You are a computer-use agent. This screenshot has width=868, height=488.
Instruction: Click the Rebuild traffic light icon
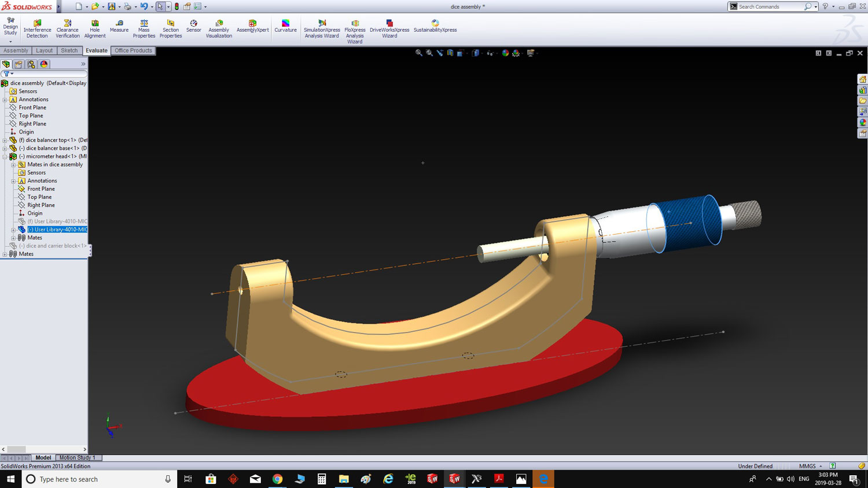coord(177,6)
